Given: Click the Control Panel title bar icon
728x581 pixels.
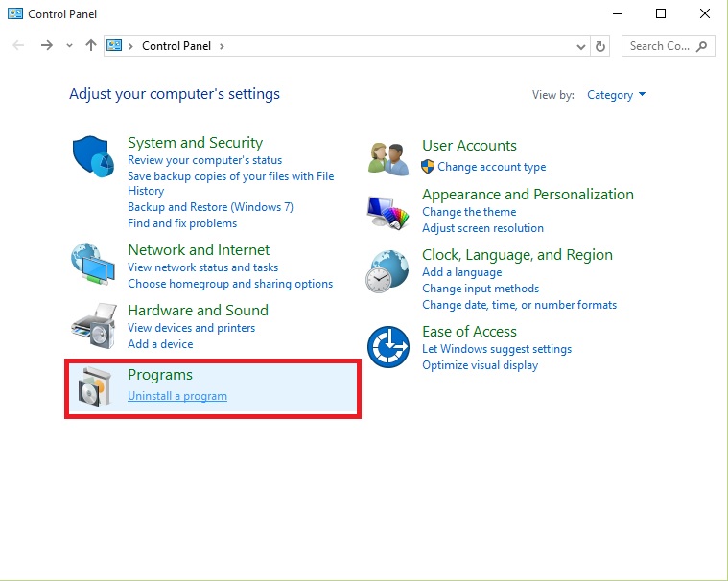Looking at the screenshot, I should [x=15, y=14].
